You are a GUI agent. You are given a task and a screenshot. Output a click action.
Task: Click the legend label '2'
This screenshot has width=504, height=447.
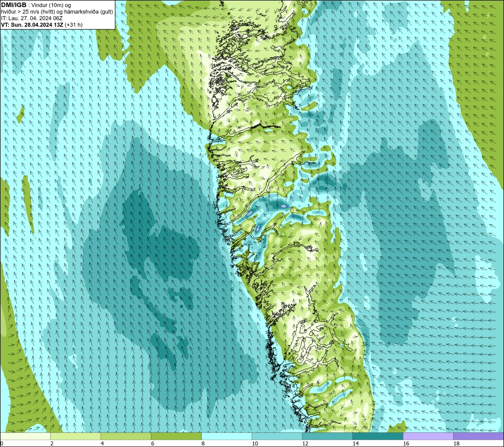pos(52,443)
